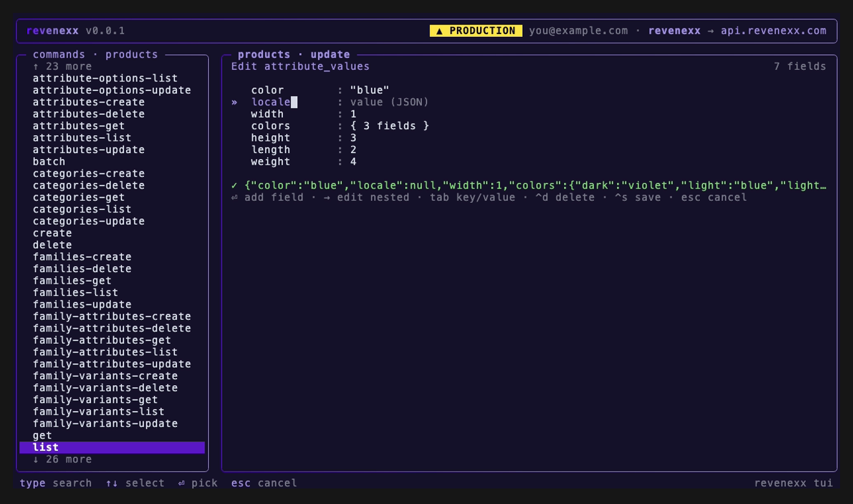The width and height of the screenshot is (853, 504).
Task: Choose the family-attributes-get command
Action: [x=102, y=340]
